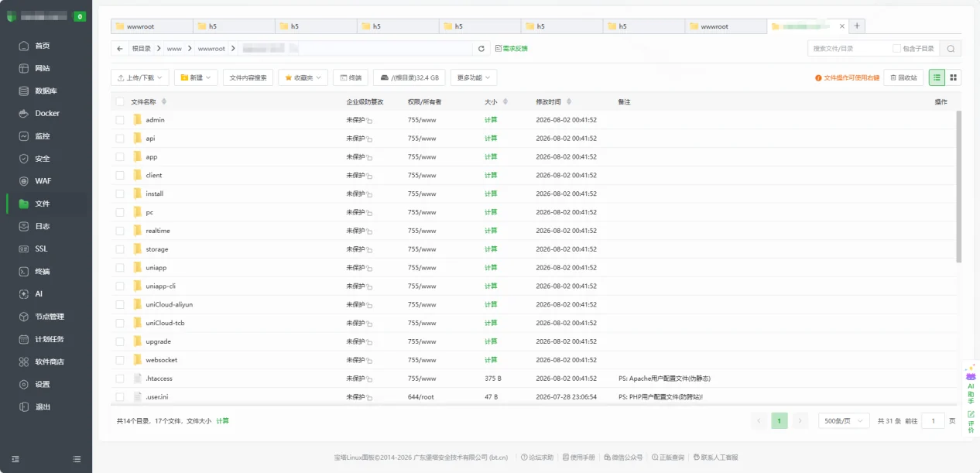
Task: Refresh the current directory listing
Action: pos(481,48)
